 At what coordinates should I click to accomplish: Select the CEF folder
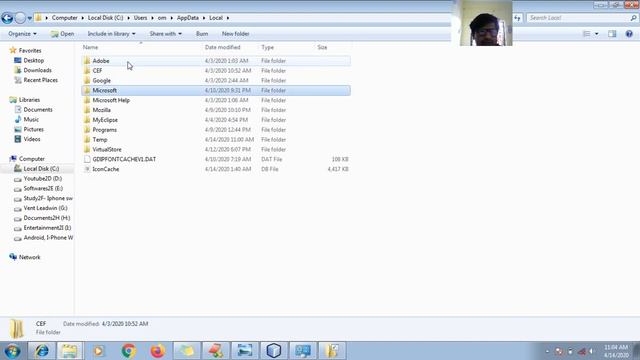point(216,71)
